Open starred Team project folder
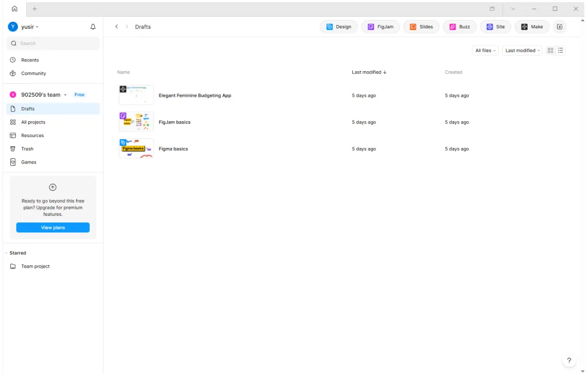The height and width of the screenshot is (385, 588). point(53,266)
